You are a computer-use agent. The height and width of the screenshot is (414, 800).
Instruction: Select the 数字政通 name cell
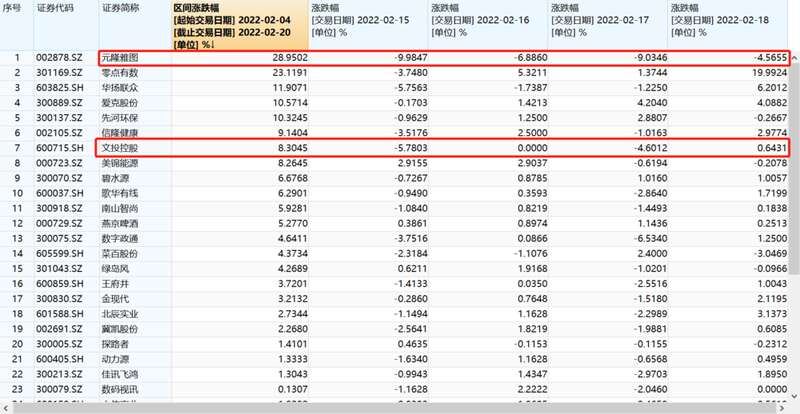tap(120, 238)
